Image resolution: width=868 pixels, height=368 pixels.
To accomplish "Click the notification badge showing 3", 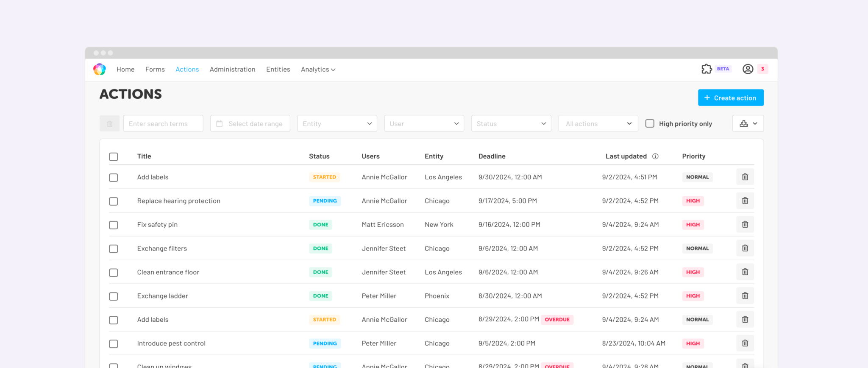I will [x=762, y=69].
